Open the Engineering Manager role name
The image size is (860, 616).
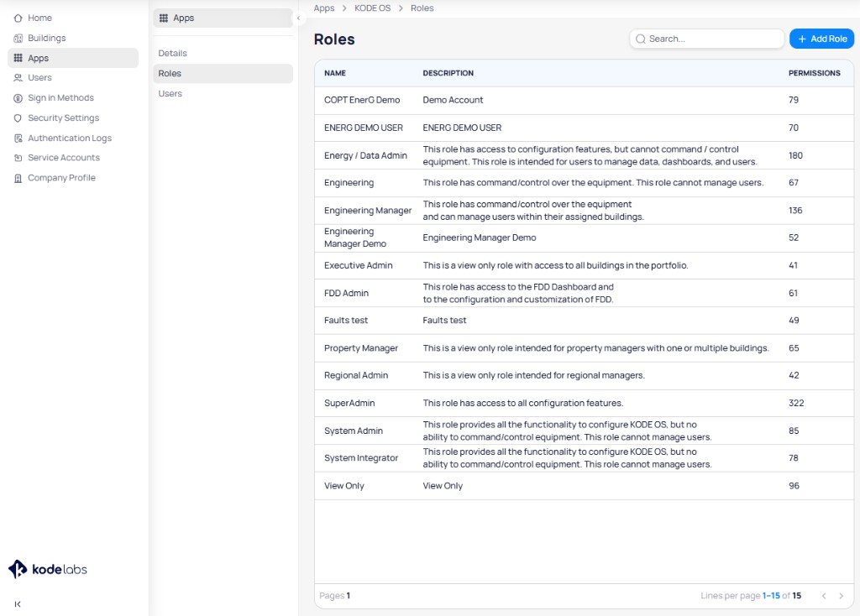368,211
